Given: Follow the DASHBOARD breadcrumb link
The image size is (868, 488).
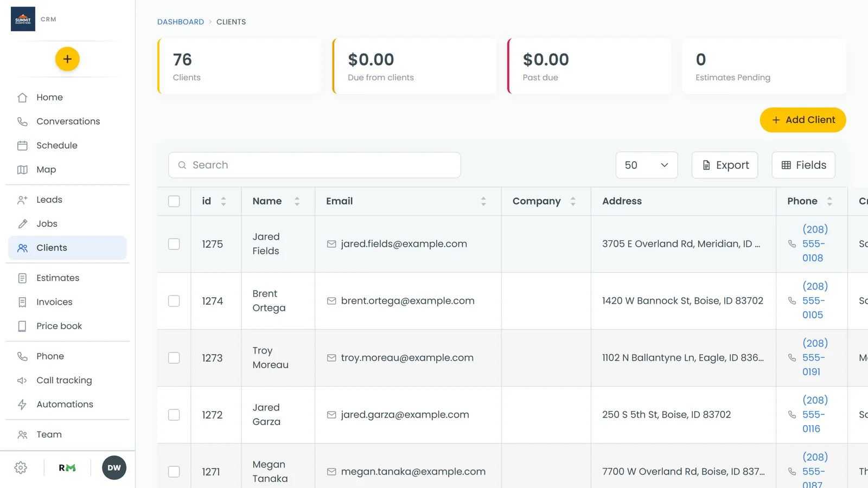Looking at the screenshot, I should coord(181,22).
